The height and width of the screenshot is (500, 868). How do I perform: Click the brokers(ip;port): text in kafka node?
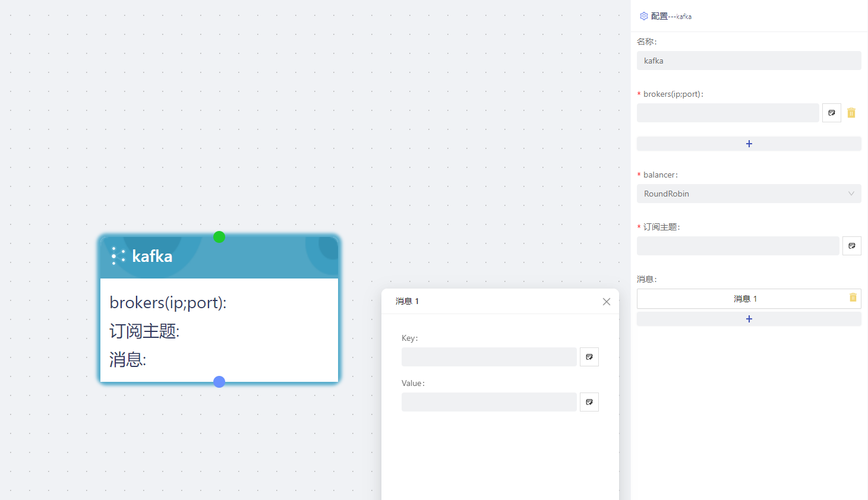coord(168,303)
